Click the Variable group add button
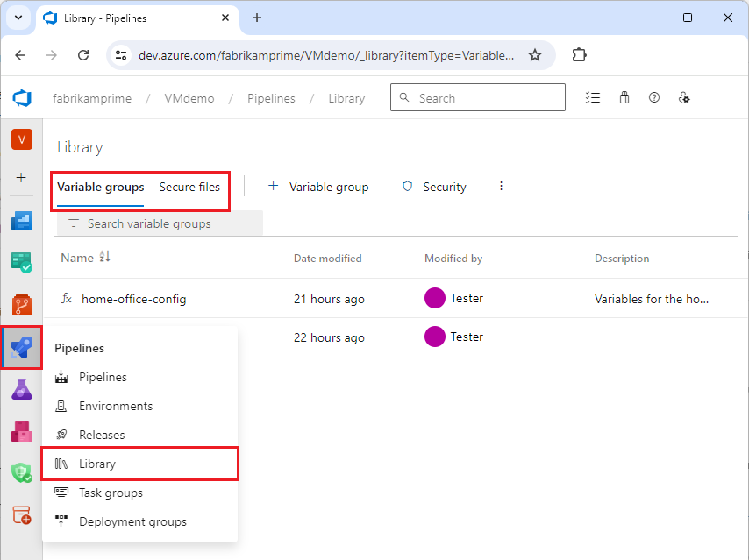 coord(318,187)
